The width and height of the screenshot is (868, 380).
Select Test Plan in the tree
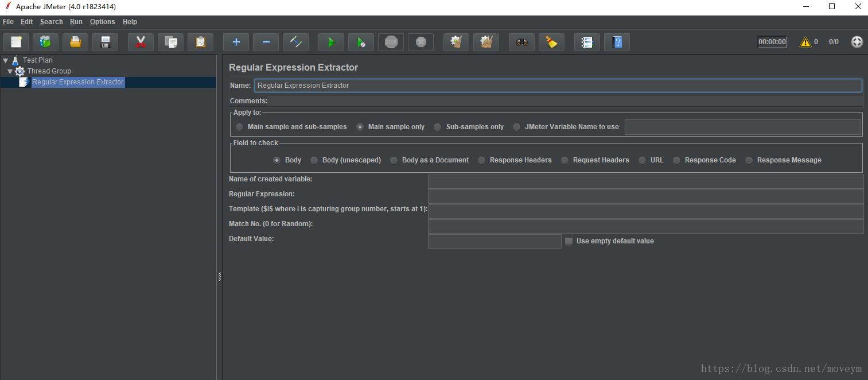38,60
